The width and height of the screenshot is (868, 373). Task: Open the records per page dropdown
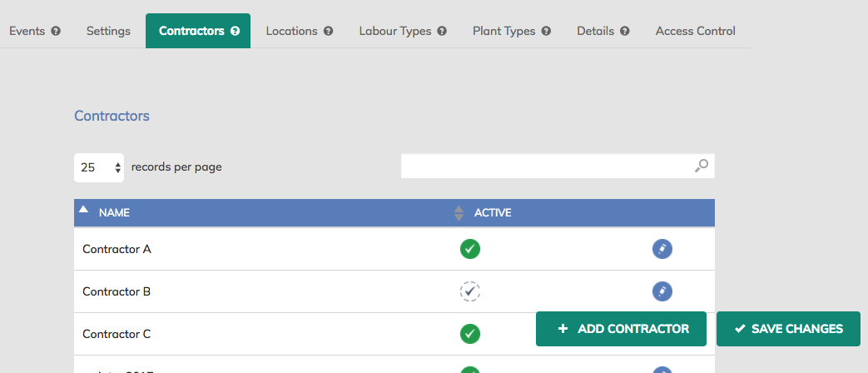99,167
